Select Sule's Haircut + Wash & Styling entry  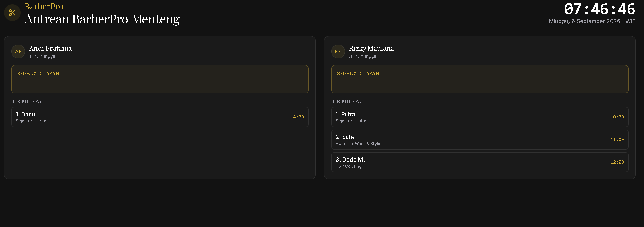tap(480, 140)
